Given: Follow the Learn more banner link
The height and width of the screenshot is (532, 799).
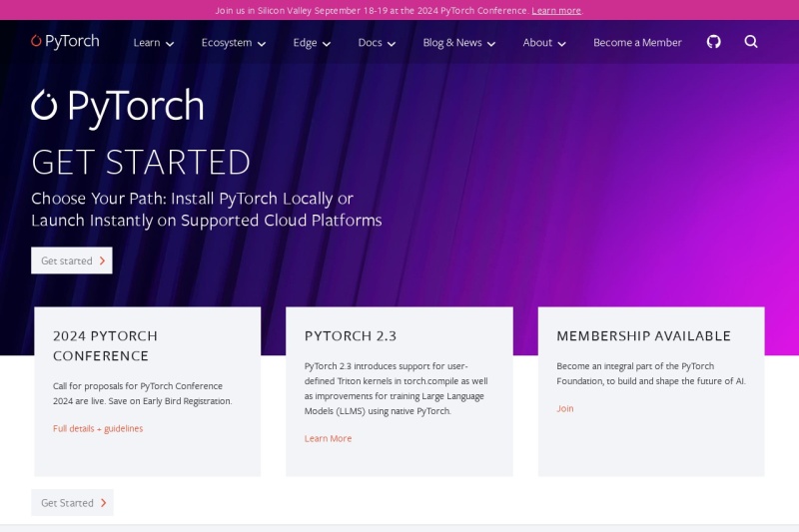Looking at the screenshot, I should tap(556, 10).
